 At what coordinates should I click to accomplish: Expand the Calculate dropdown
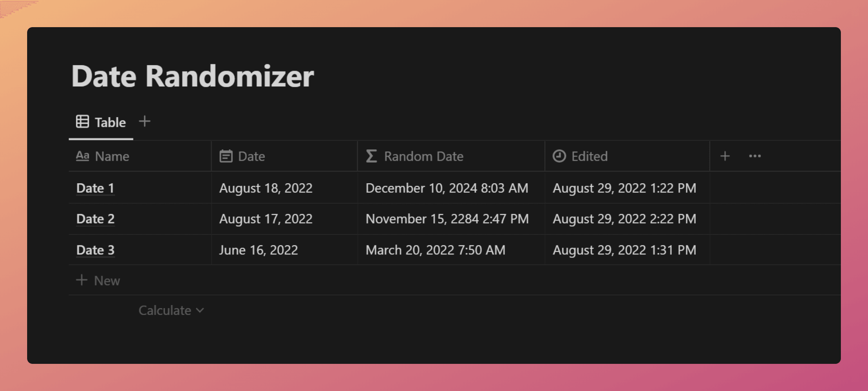171,310
